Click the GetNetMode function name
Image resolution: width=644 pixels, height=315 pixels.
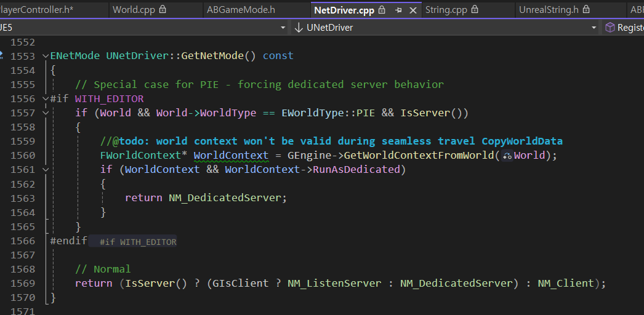[212, 55]
